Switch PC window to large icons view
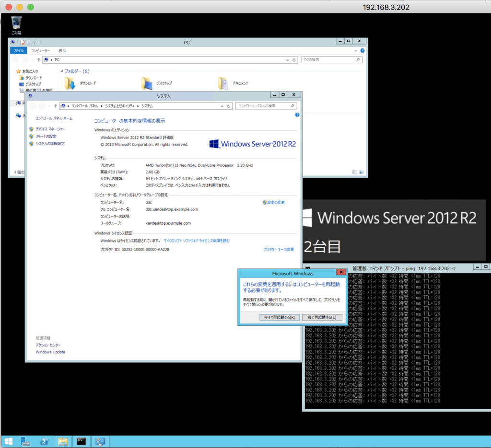Image resolution: width=491 pixels, height=448 pixels. [x=362, y=172]
